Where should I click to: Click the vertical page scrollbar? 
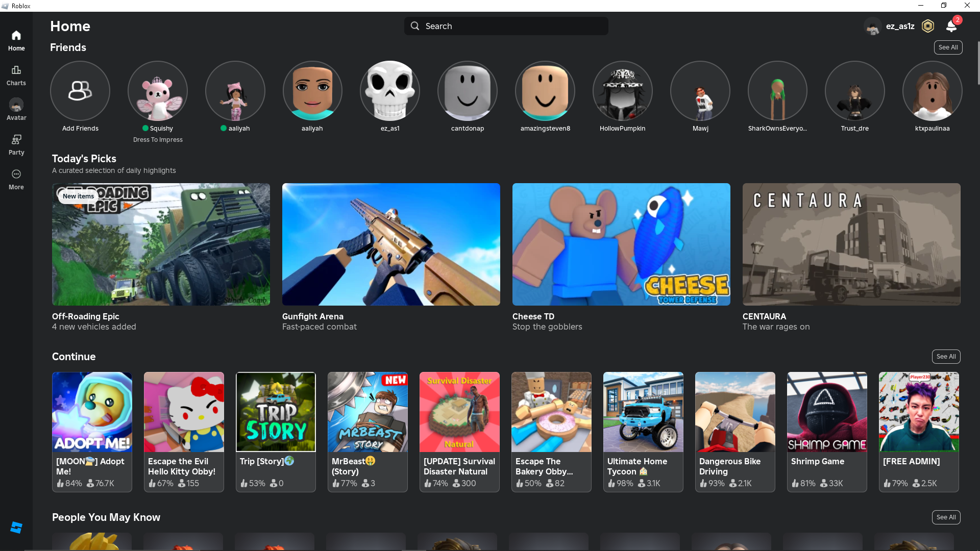pyautogui.click(x=978, y=63)
